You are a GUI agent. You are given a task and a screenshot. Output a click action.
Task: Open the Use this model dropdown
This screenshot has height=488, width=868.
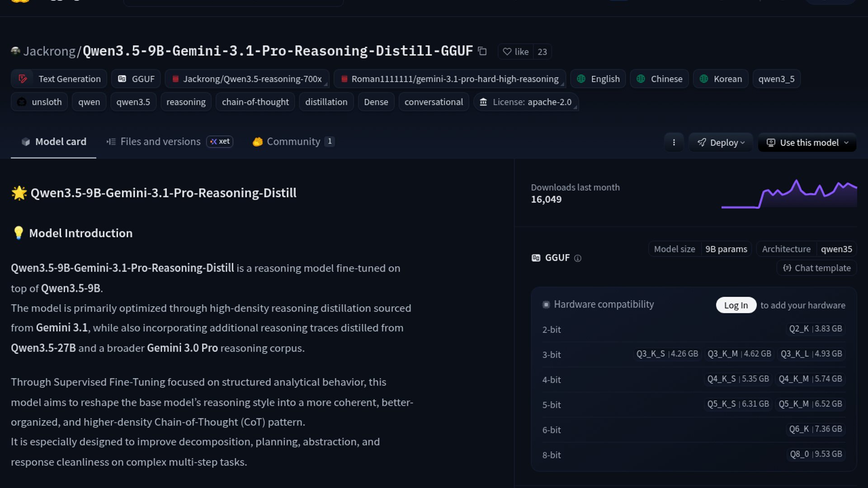[x=807, y=142]
